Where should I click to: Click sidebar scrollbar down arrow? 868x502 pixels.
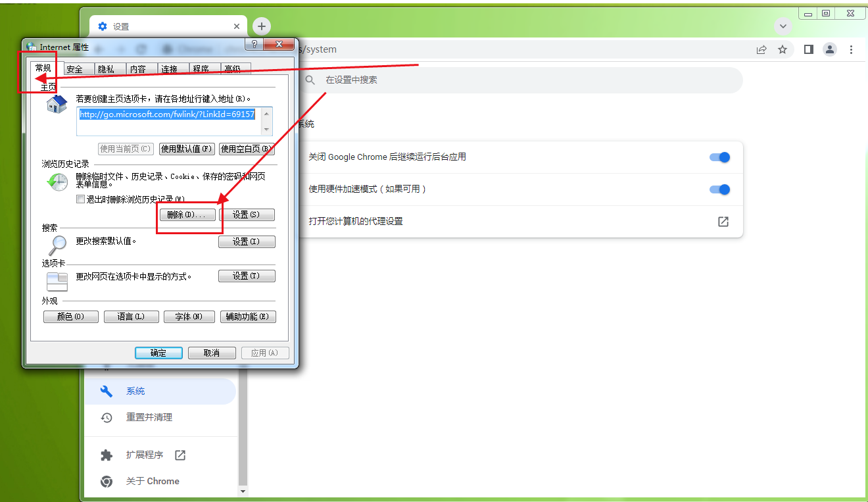click(x=243, y=491)
